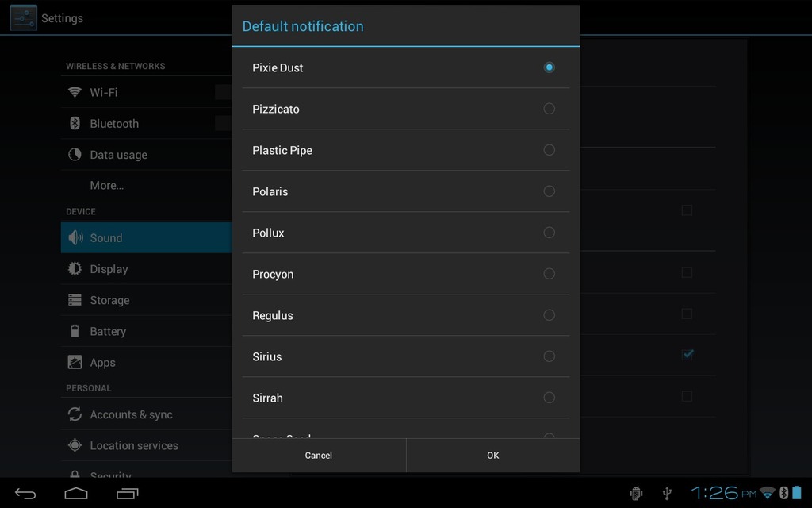Tap the Battery icon in sidebar
812x508 pixels.
(75, 331)
